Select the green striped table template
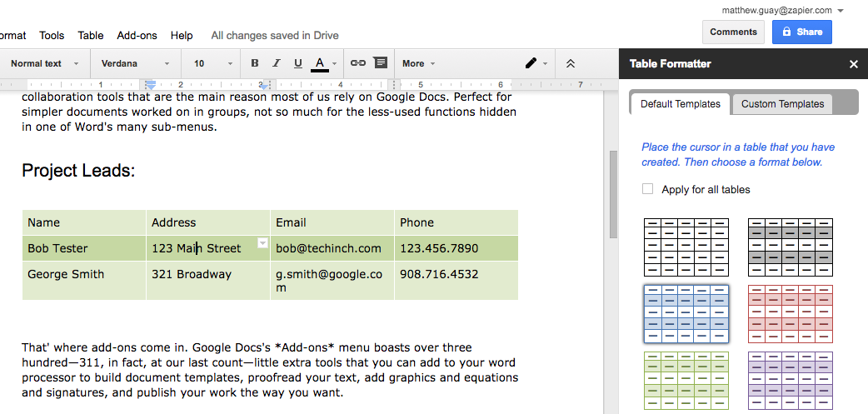 tap(686, 380)
